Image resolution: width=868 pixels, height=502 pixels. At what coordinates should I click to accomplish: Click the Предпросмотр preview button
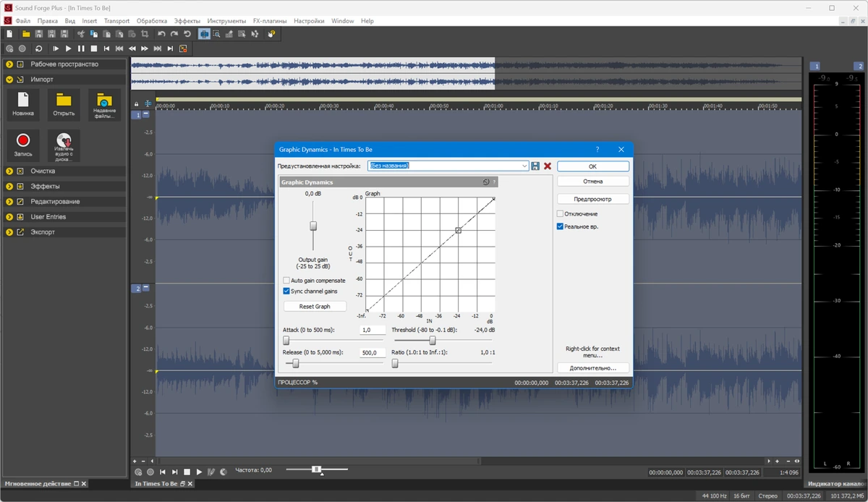[x=592, y=199]
